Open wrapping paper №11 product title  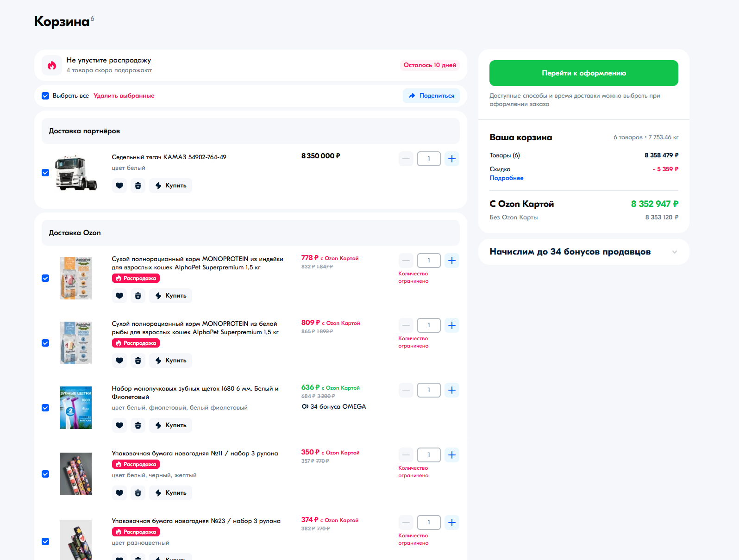point(195,454)
